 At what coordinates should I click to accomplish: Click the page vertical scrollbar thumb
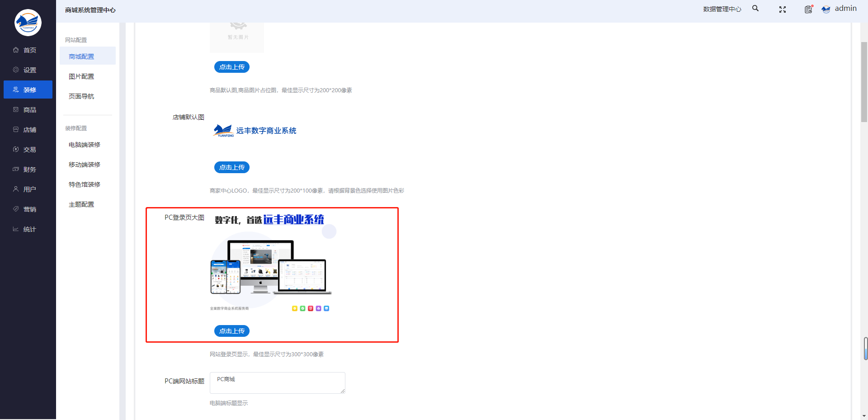tap(864, 81)
